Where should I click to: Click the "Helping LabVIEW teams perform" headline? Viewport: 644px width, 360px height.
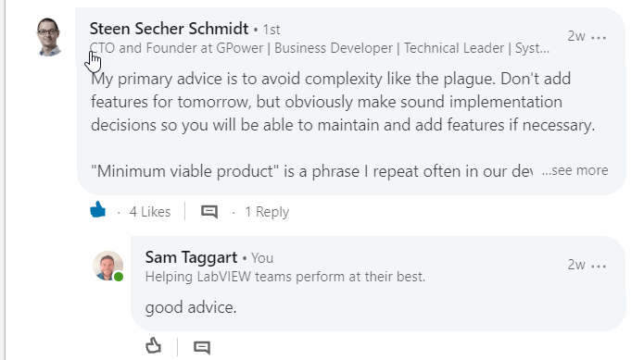click(x=285, y=277)
